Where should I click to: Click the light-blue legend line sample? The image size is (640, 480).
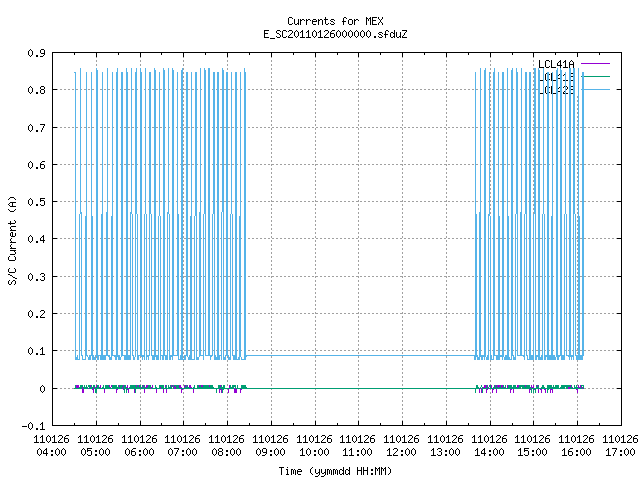click(x=596, y=89)
